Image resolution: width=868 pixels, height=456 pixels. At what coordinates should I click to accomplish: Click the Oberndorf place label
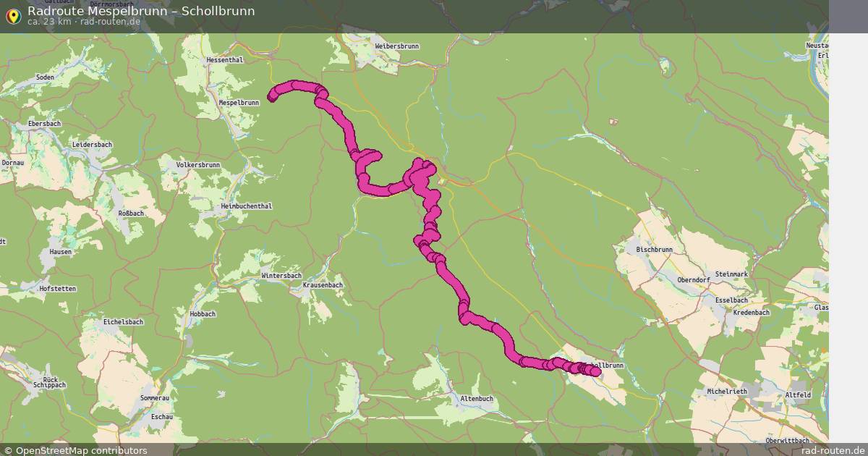pyautogui.click(x=695, y=279)
